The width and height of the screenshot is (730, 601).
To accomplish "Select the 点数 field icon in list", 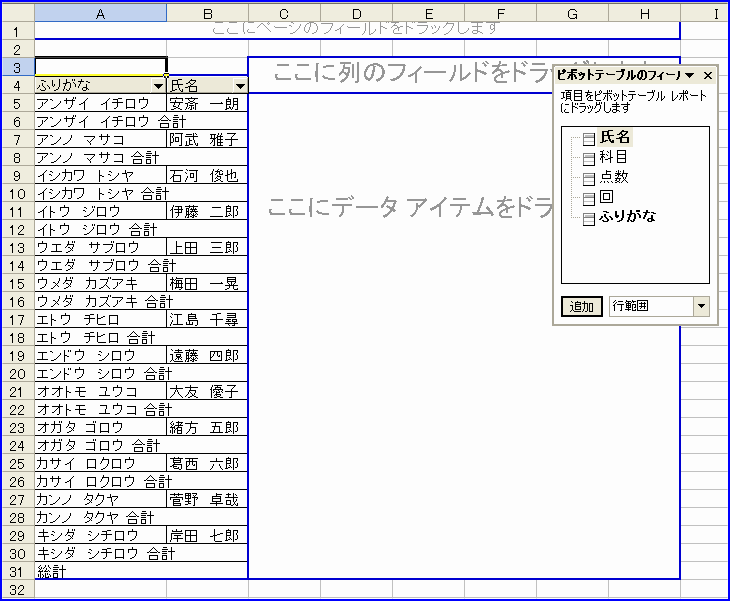I will pyautogui.click(x=588, y=179).
